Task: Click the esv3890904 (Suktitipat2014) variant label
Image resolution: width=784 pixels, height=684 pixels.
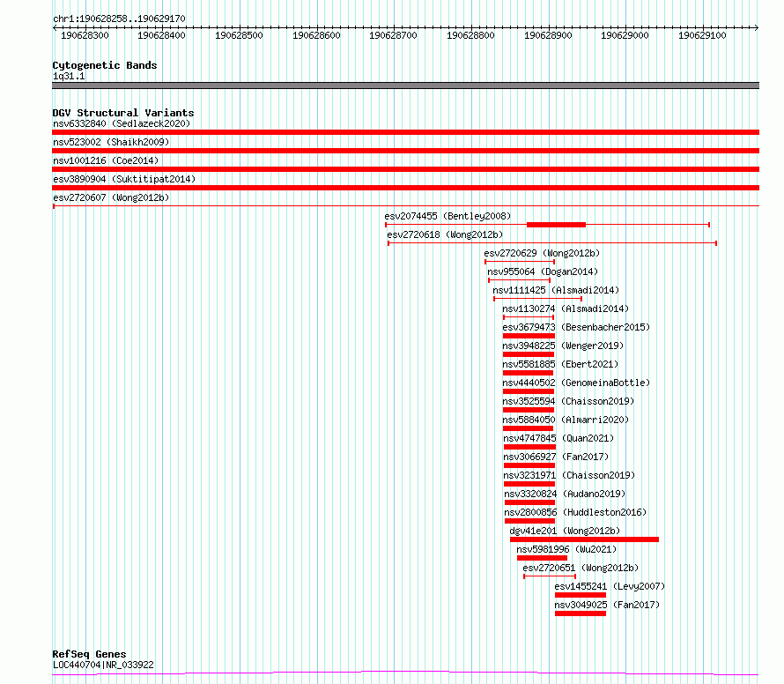Action: [x=124, y=179]
